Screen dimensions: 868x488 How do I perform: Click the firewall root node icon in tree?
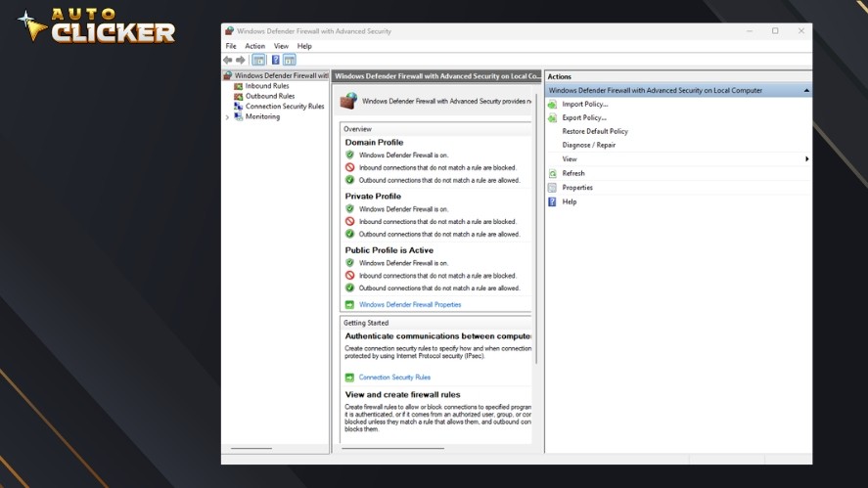pyautogui.click(x=227, y=75)
